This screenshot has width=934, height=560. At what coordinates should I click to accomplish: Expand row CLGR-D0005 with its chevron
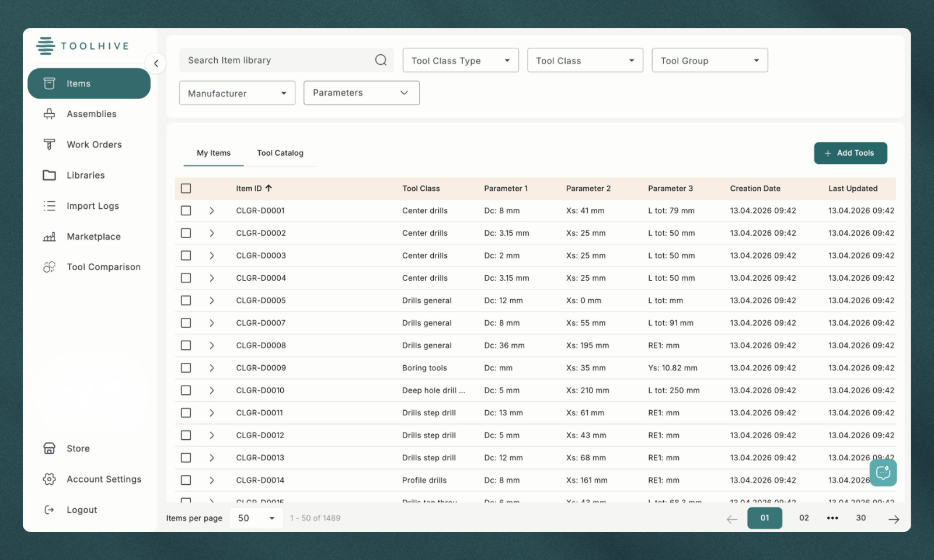pos(211,300)
